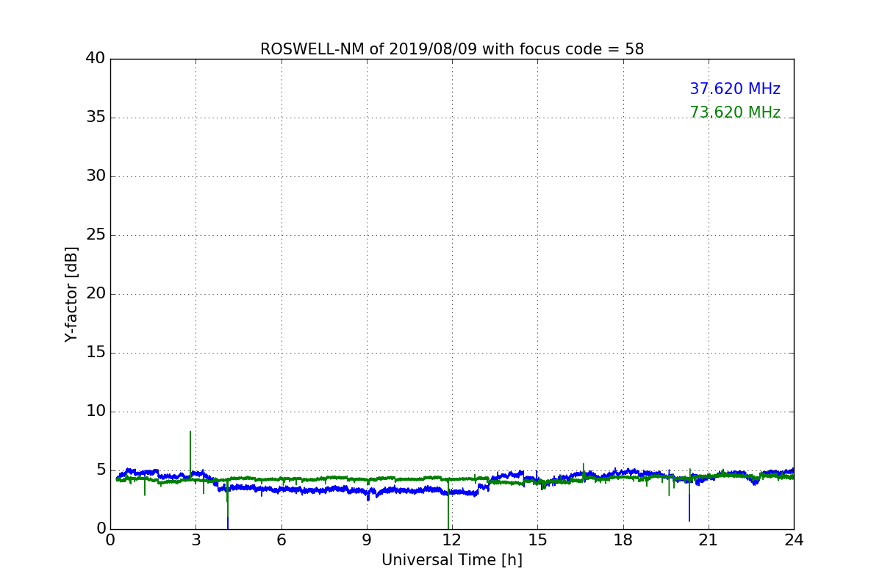
Task: Click the x-axis tick label 9
Action: [367, 540]
